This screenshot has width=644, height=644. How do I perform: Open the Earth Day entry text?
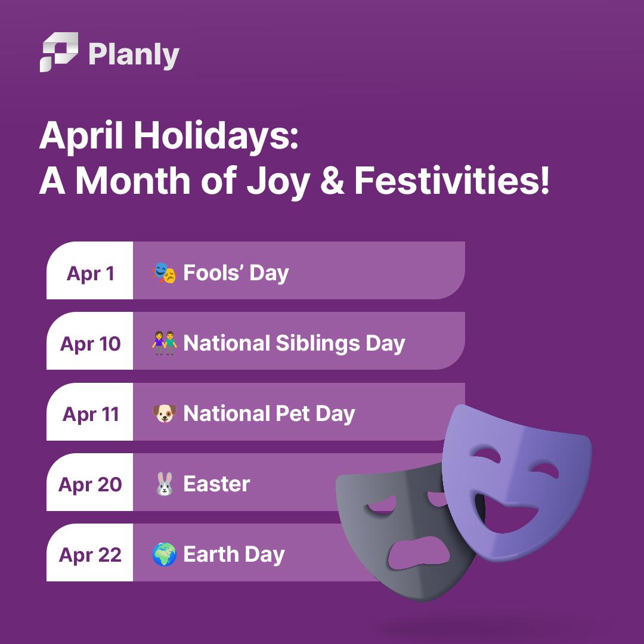(234, 555)
